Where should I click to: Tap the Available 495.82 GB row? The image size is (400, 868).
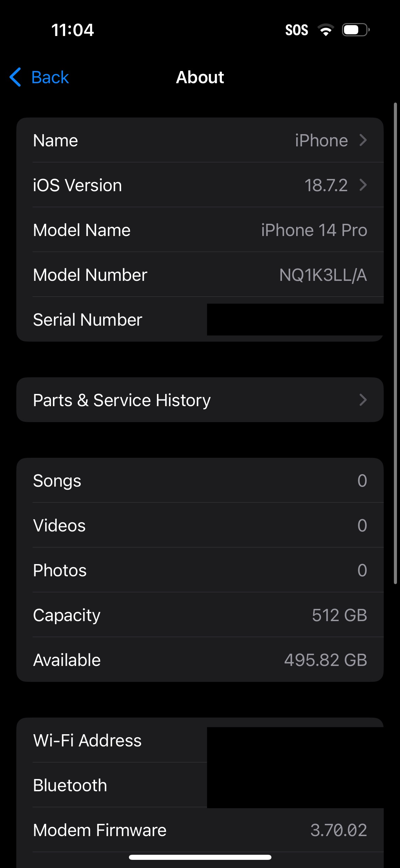[200, 659]
